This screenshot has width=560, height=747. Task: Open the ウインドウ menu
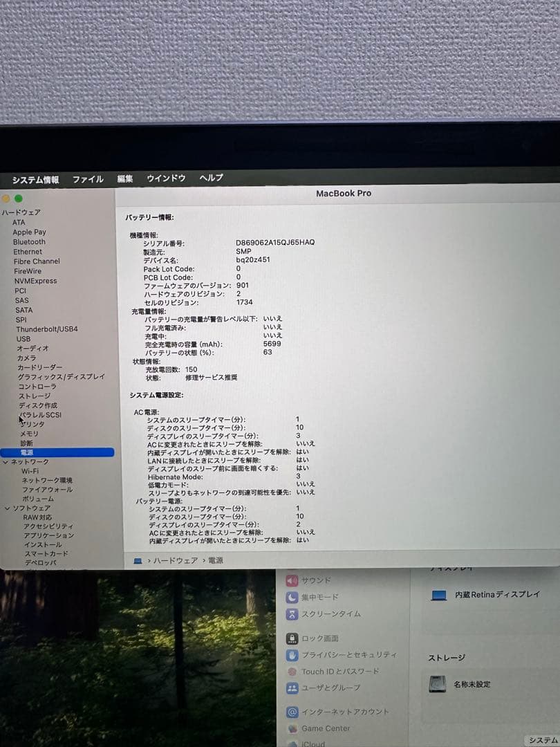[x=165, y=178]
